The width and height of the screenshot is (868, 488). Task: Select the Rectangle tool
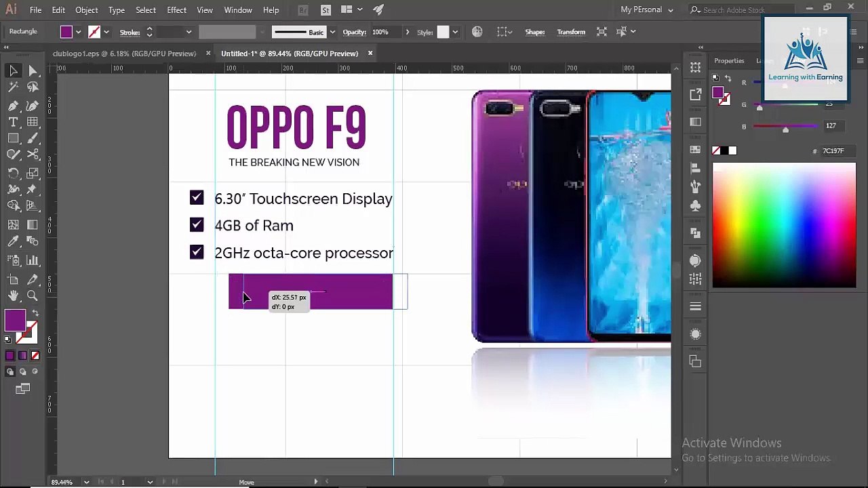(13, 138)
